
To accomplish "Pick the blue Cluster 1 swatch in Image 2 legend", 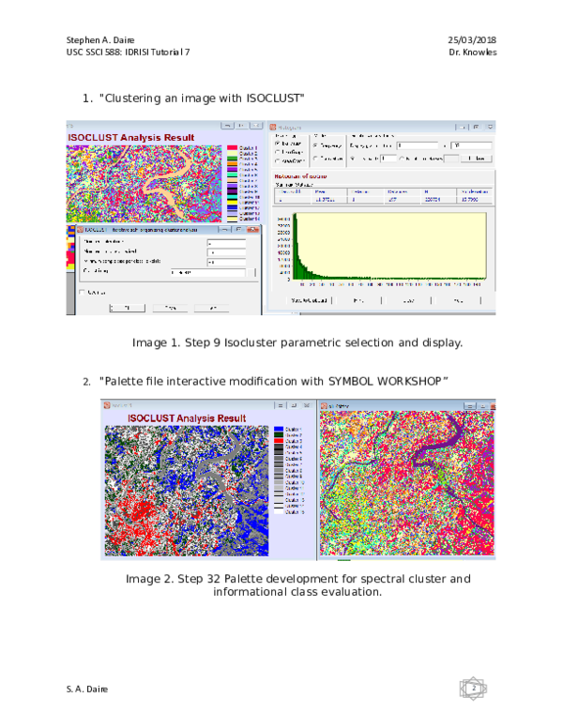I will point(277,429).
